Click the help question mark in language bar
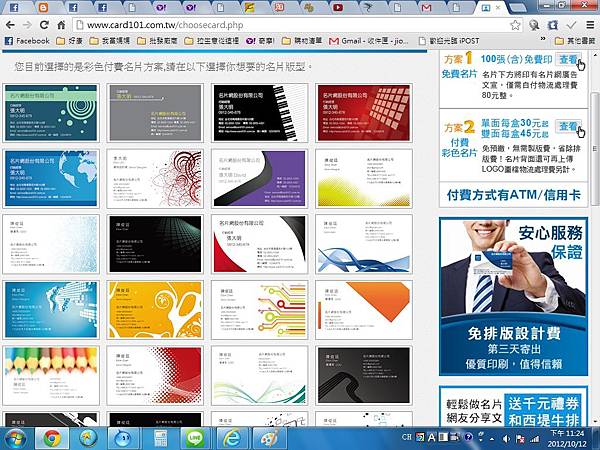Image resolution: width=600 pixels, height=450 pixels. click(468, 437)
